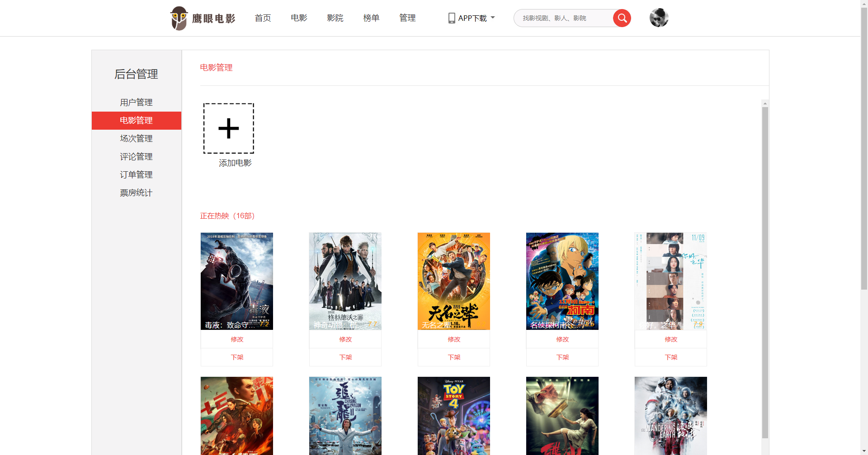Click the 后台管理 sidebar title

(x=136, y=74)
